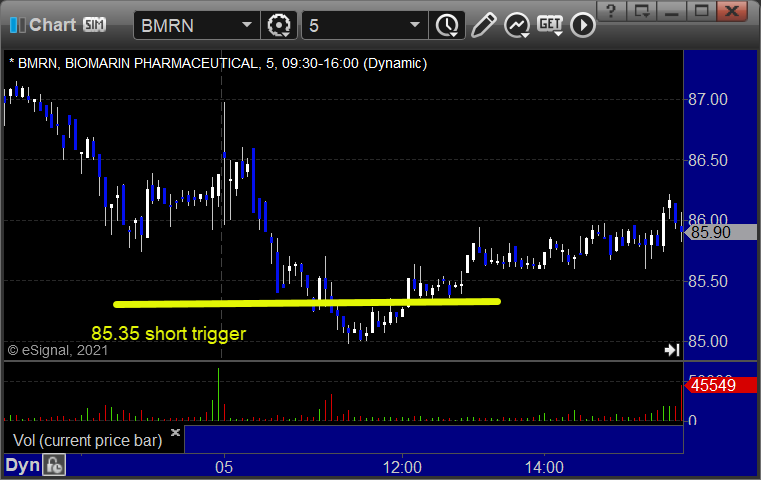Click the play replay button
Image resolution: width=761 pixels, height=480 pixels.
pyautogui.click(x=582, y=25)
